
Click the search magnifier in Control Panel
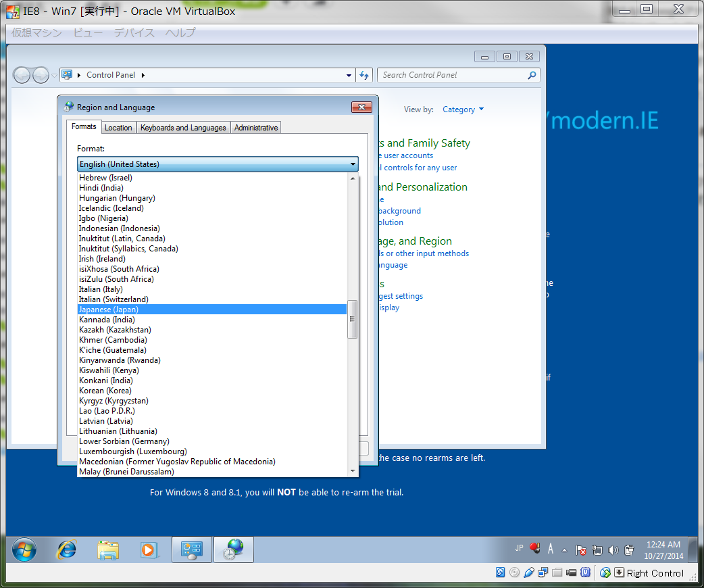532,75
